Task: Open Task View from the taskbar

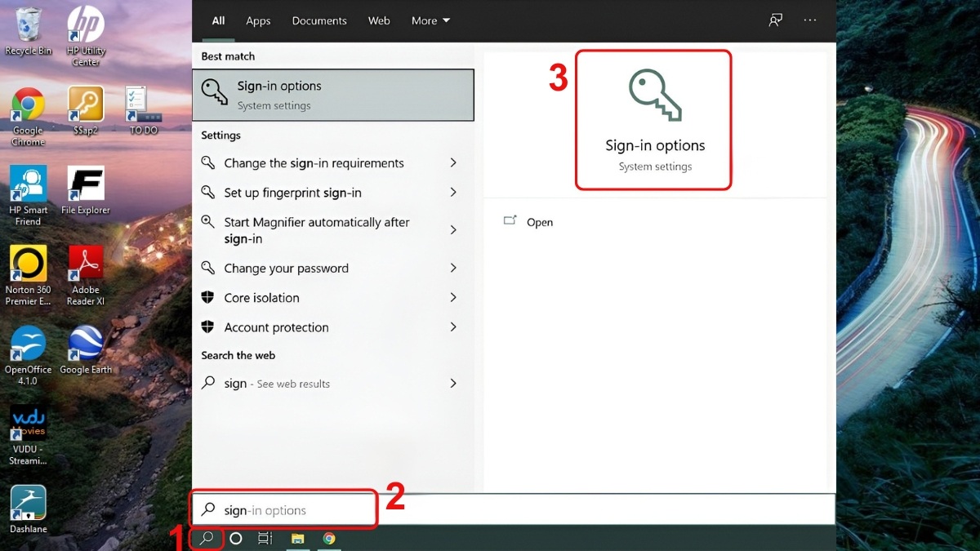Action: 264,539
